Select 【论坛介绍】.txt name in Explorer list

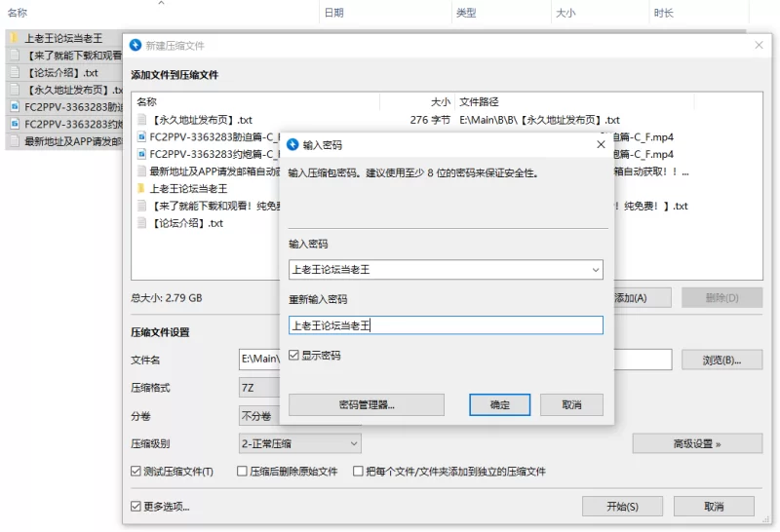click(61, 73)
